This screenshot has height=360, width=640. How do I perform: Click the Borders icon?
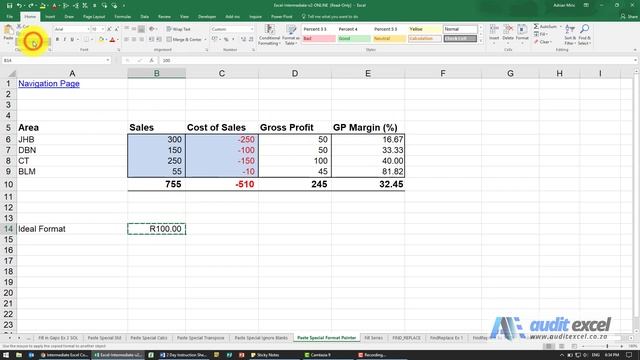[86, 40]
